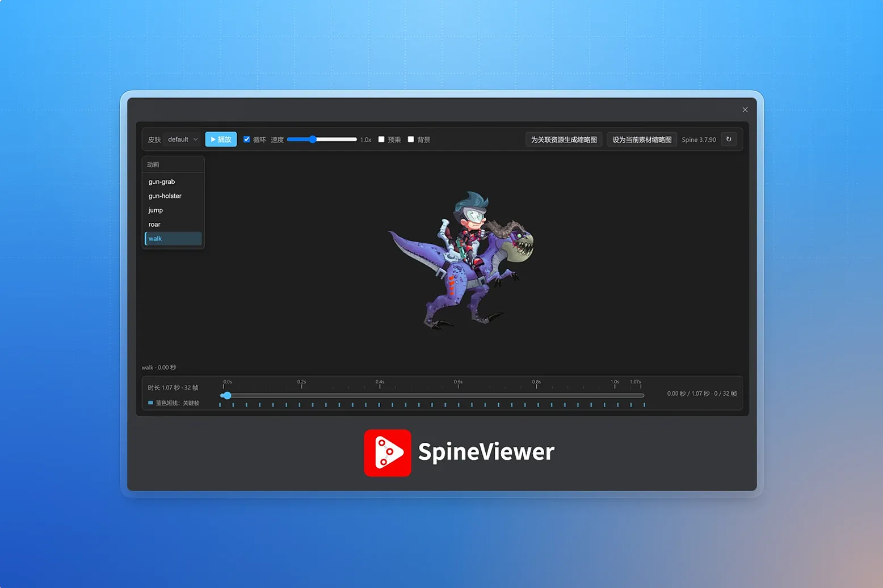Pick the roar animation from the list
This screenshot has height=588, width=883.
tap(173, 225)
